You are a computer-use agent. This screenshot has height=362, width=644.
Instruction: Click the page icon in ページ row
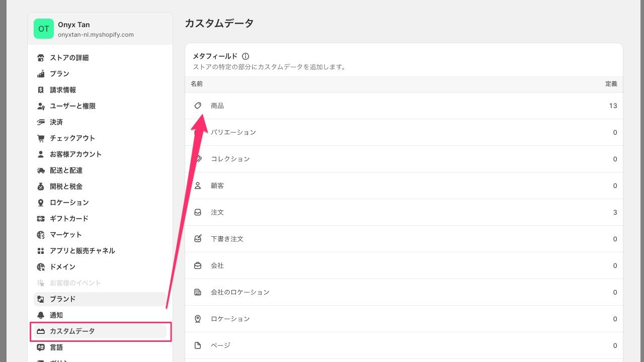pos(198,345)
